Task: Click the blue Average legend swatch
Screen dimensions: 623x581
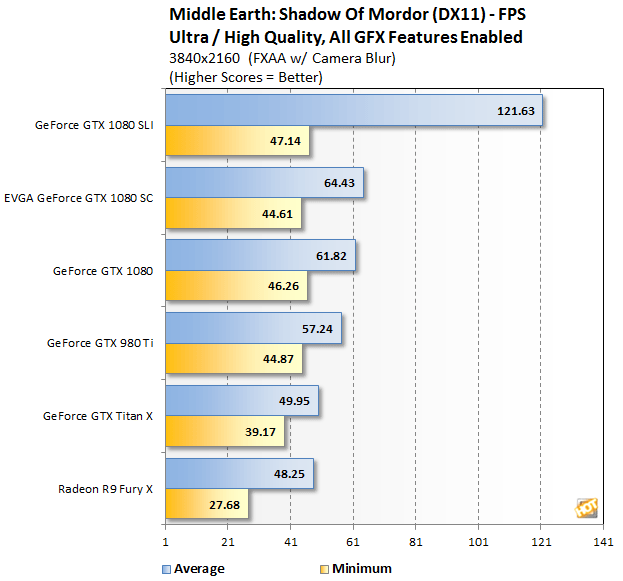Action: 166,569
